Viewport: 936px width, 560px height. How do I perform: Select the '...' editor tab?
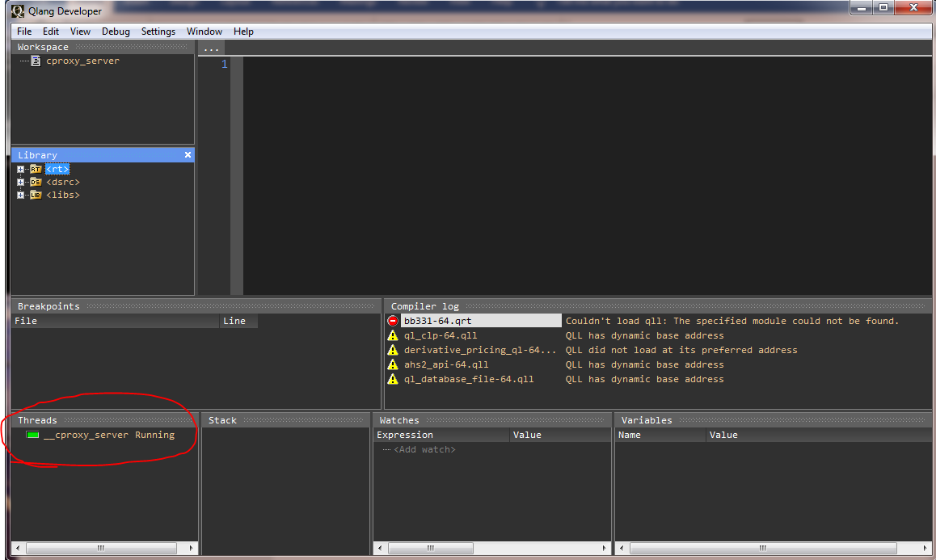(x=211, y=48)
